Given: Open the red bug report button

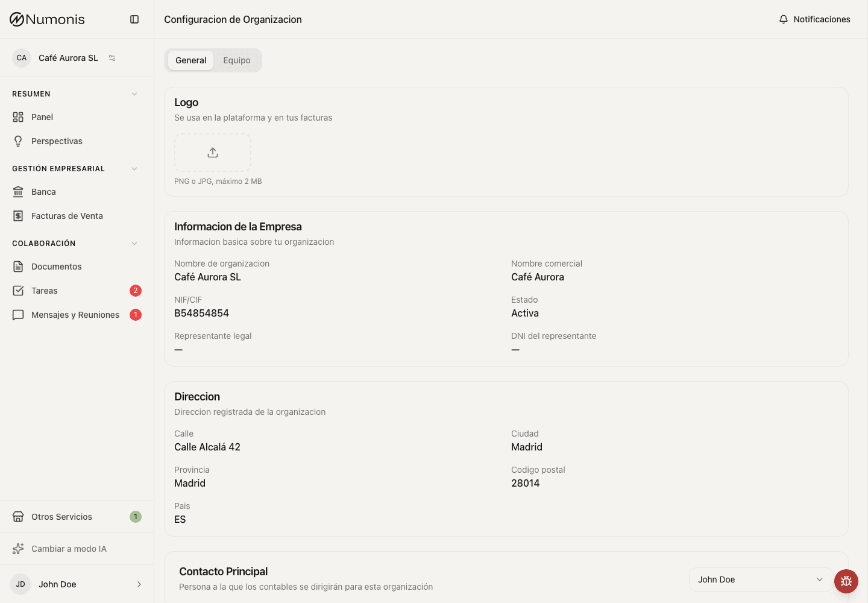Looking at the screenshot, I should tap(846, 581).
